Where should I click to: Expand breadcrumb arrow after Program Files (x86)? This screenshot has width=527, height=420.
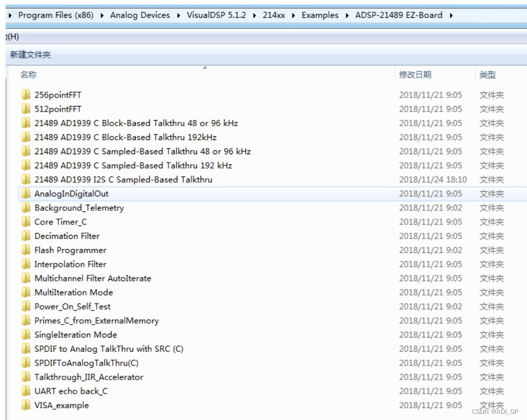pyautogui.click(x=102, y=16)
